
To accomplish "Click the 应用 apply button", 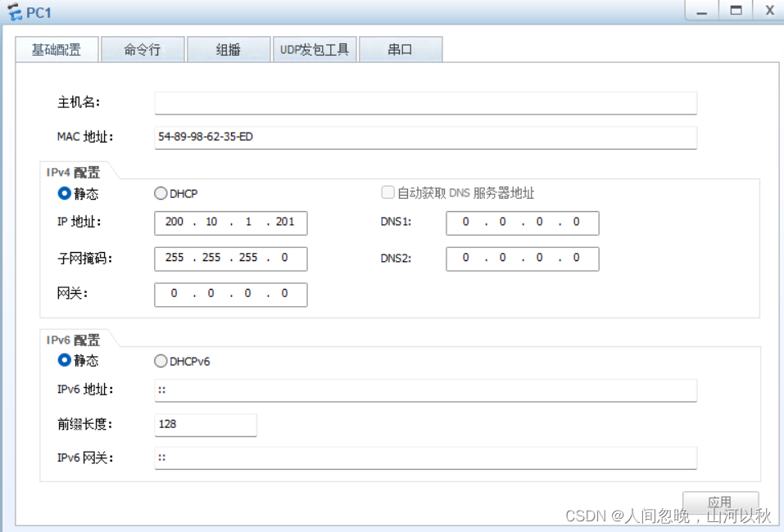I will point(720,503).
